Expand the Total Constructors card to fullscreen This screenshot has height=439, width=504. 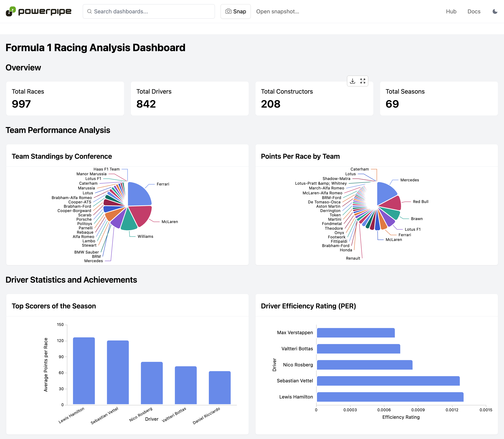click(363, 81)
